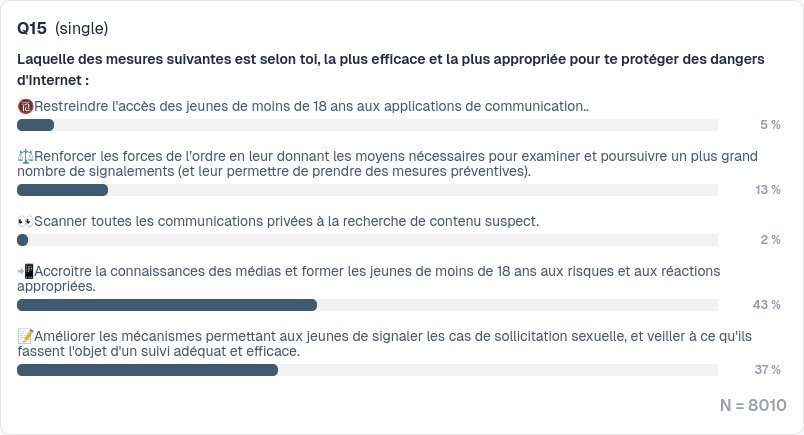This screenshot has width=804, height=435.
Task: Click the 37 % result bar
Action: pyautogui.click(x=147, y=370)
